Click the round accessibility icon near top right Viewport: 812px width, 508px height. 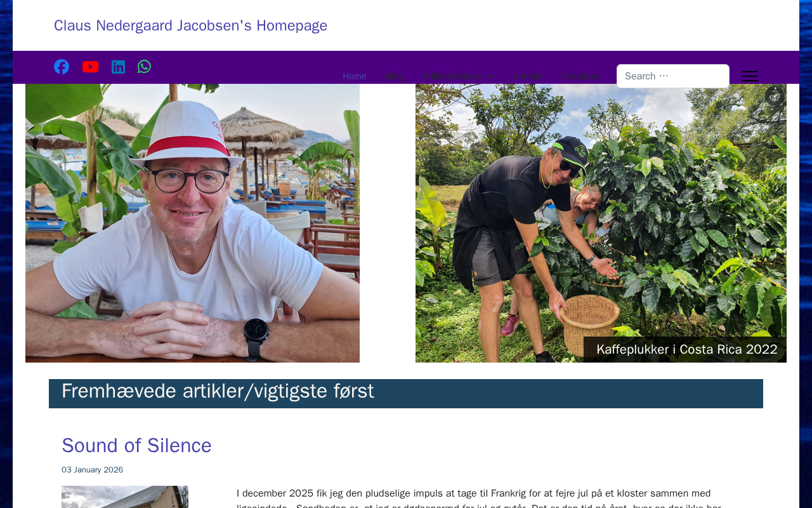[775, 96]
